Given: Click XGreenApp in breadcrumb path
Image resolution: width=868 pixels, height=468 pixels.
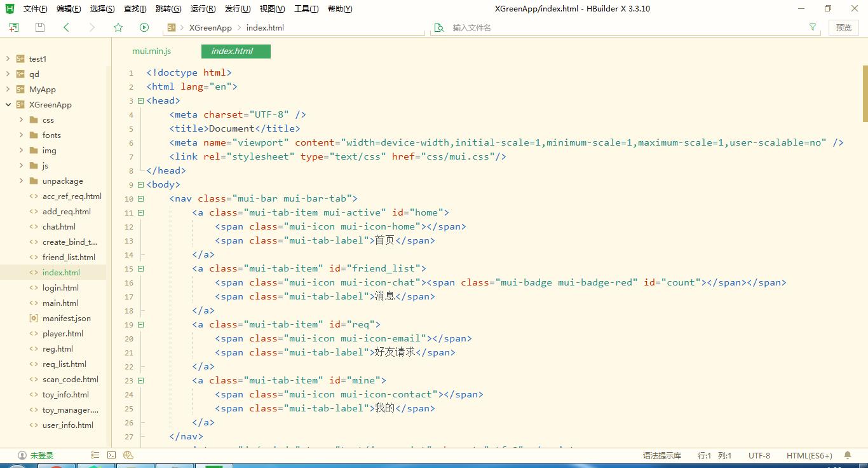Looking at the screenshot, I should 210,27.
